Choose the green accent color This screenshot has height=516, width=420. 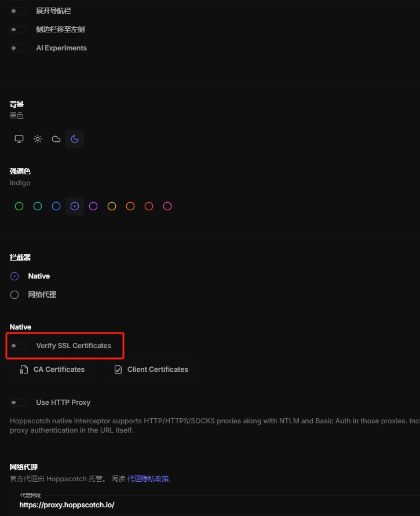(x=19, y=206)
